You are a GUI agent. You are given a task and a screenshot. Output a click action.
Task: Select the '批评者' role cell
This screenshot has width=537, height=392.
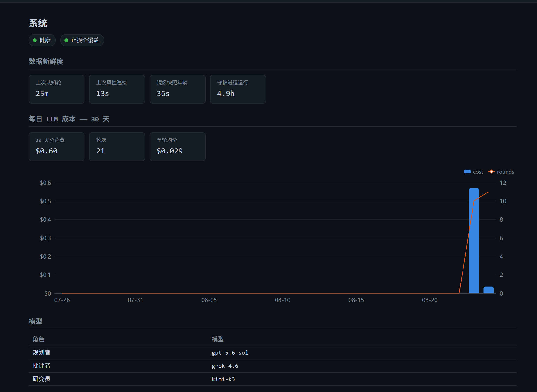coord(41,366)
